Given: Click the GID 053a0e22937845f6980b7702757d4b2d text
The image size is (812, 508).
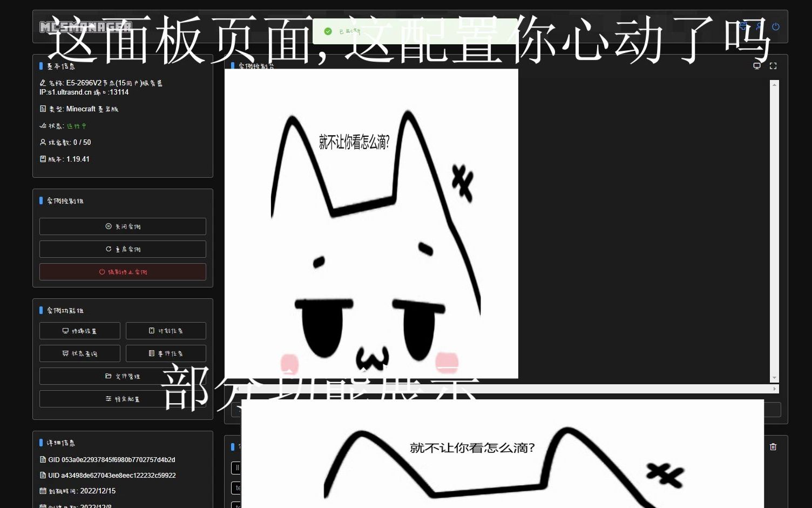Looking at the screenshot, I should point(112,460).
